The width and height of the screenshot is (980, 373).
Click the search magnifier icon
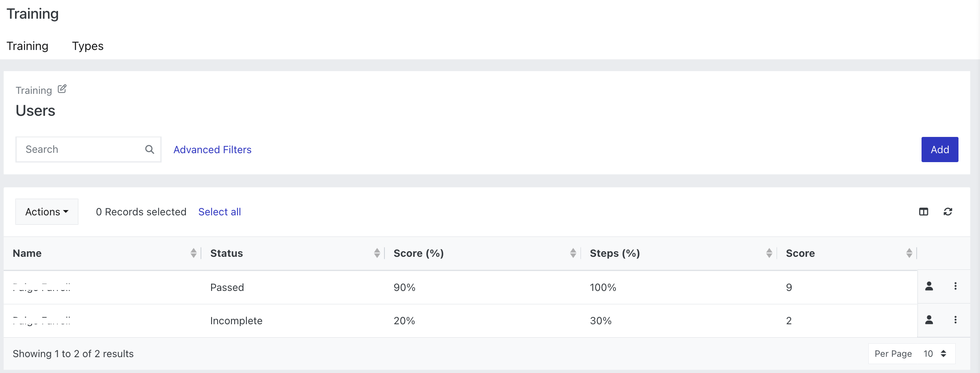click(x=149, y=150)
